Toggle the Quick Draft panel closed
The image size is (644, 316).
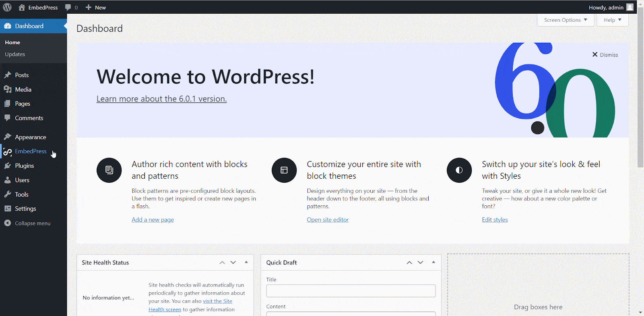[x=433, y=262]
